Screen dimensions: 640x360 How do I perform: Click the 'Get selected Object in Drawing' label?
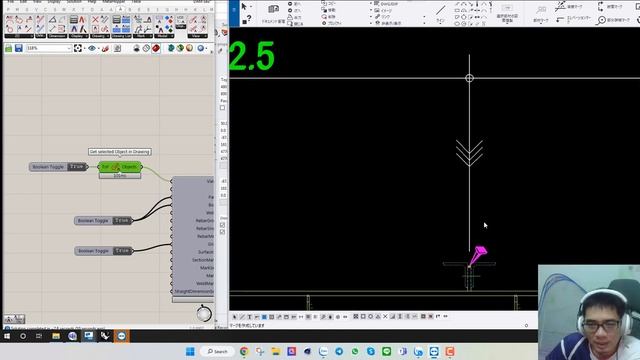tap(120, 152)
